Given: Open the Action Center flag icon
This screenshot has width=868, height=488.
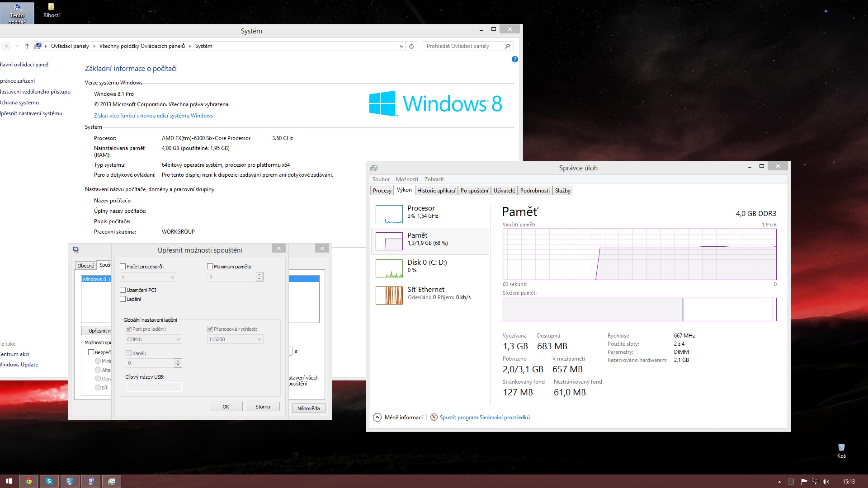Looking at the screenshot, I should (804, 482).
